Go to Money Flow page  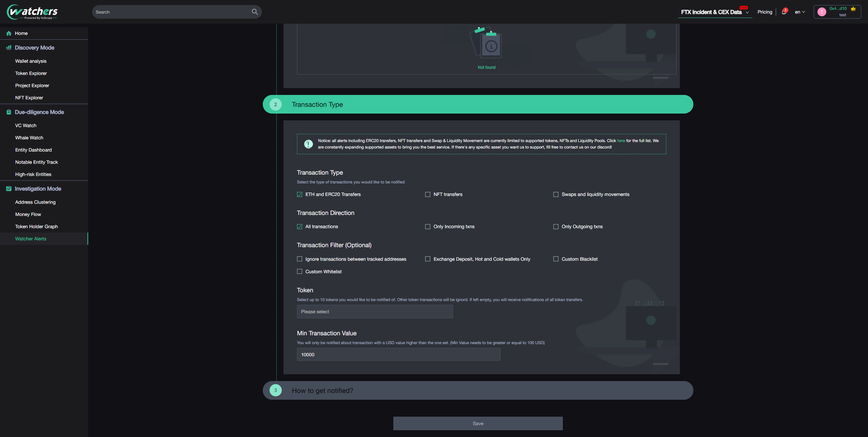pos(28,214)
